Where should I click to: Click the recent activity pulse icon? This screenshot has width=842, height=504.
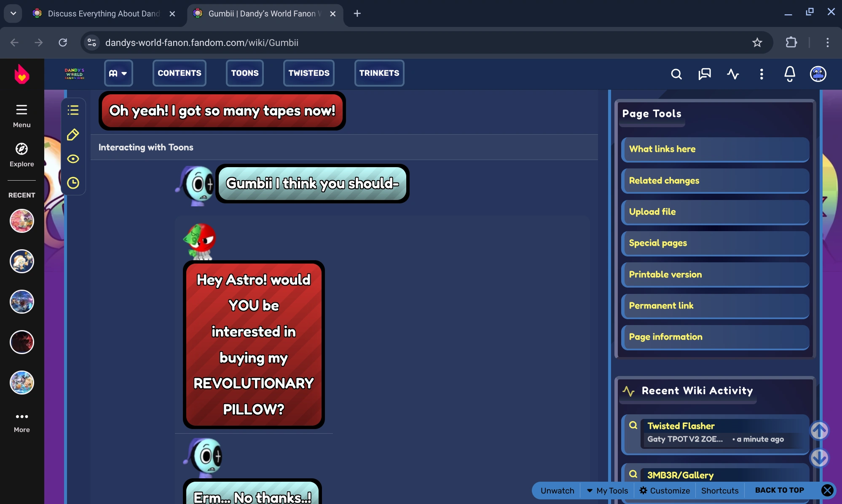(733, 74)
